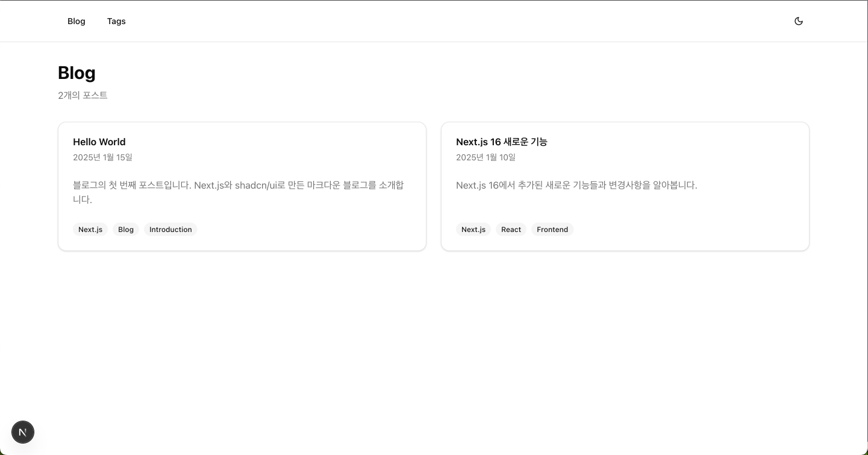Choose the Frontend tag badge
The width and height of the screenshot is (868, 455).
pyautogui.click(x=552, y=230)
